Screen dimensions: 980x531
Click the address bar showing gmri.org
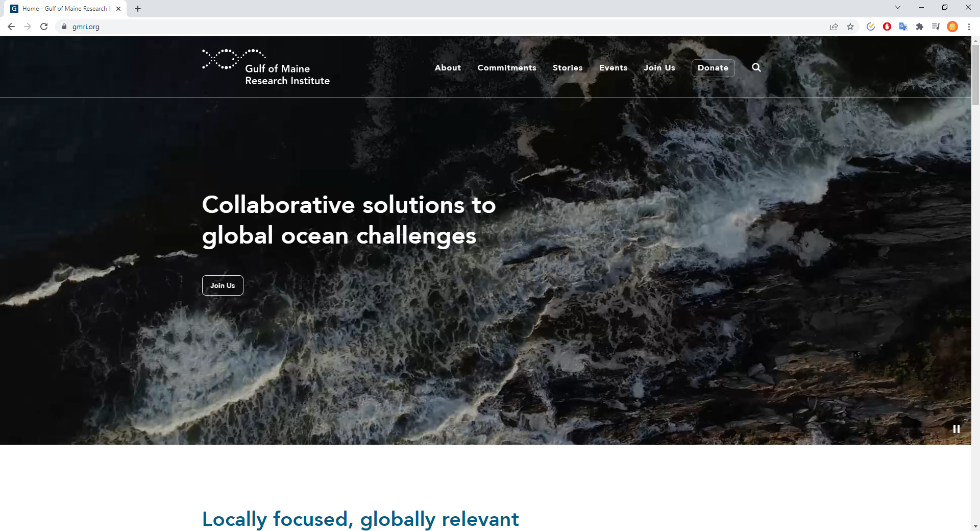tap(408, 27)
